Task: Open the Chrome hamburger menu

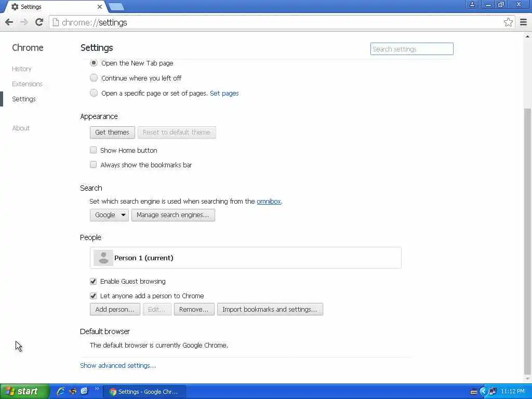Action: pyautogui.click(x=524, y=22)
